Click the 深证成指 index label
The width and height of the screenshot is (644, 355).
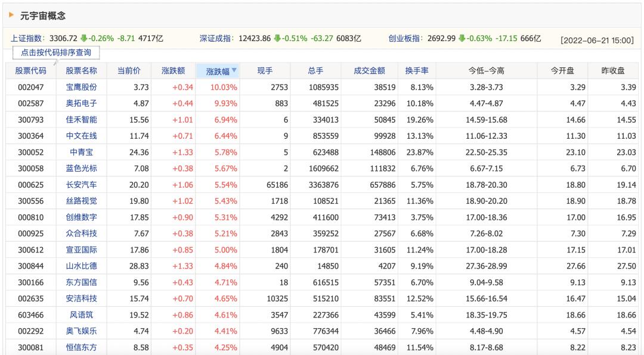[216, 38]
